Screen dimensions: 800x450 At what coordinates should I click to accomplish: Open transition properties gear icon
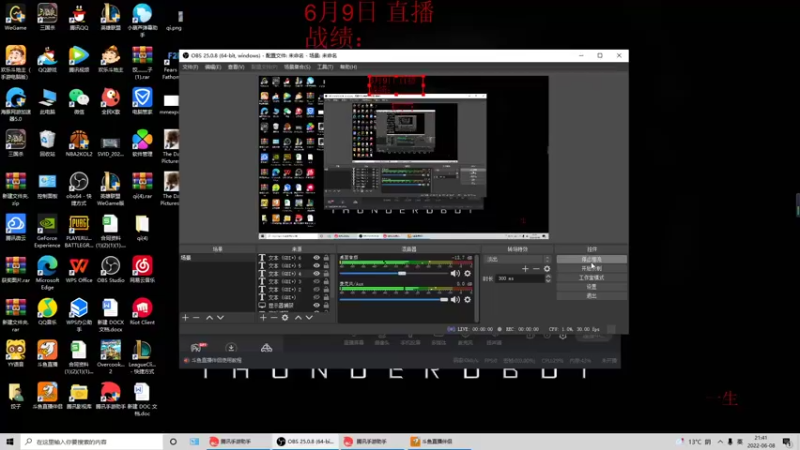[x=547, y=269]
